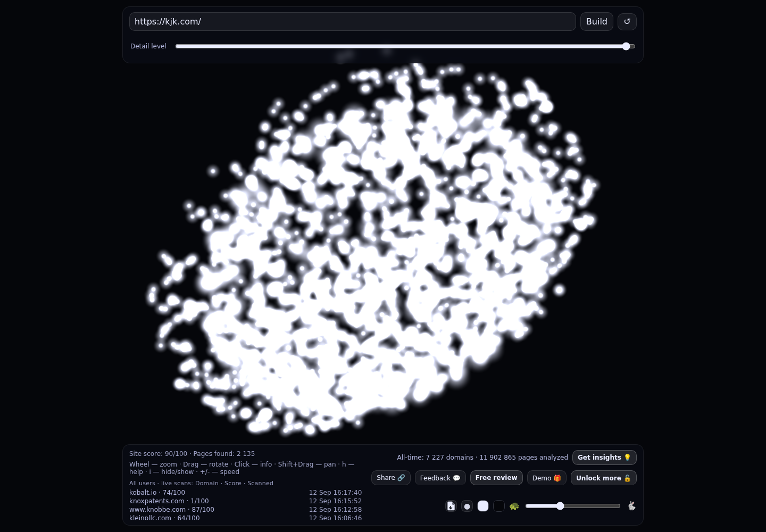
Task: Click the download file icon
Action: coord(451,506)
